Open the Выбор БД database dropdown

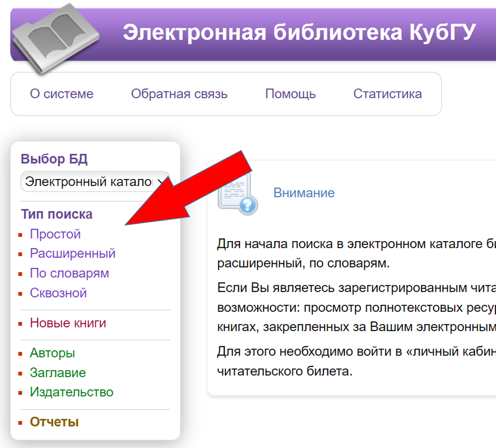pyautogui.click(x=95, y=181)
